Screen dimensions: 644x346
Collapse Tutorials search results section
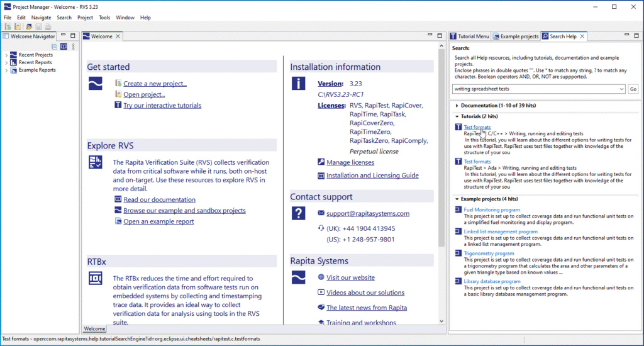coord(457,117)
